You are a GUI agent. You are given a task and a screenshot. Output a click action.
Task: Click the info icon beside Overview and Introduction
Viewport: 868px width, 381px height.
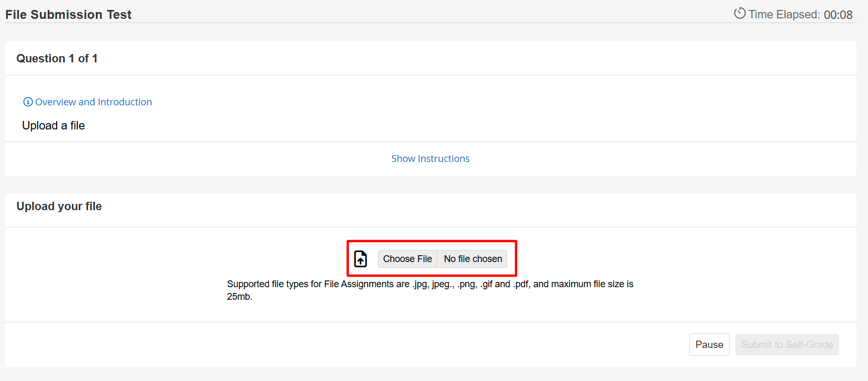click(28, 102)
